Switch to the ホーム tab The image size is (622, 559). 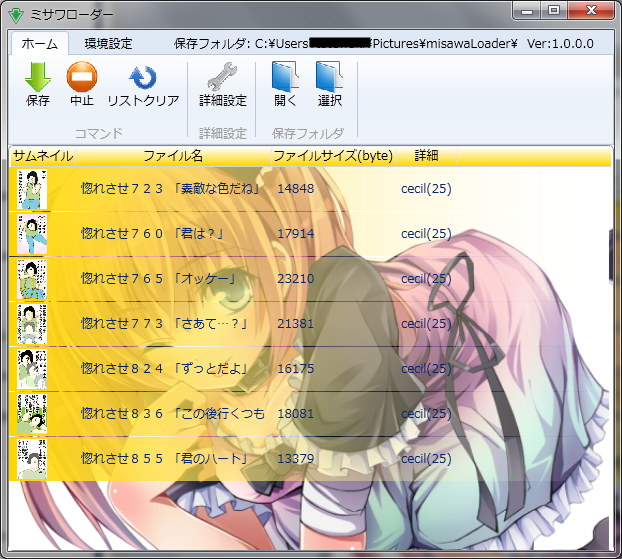click(x=39, y=44)
